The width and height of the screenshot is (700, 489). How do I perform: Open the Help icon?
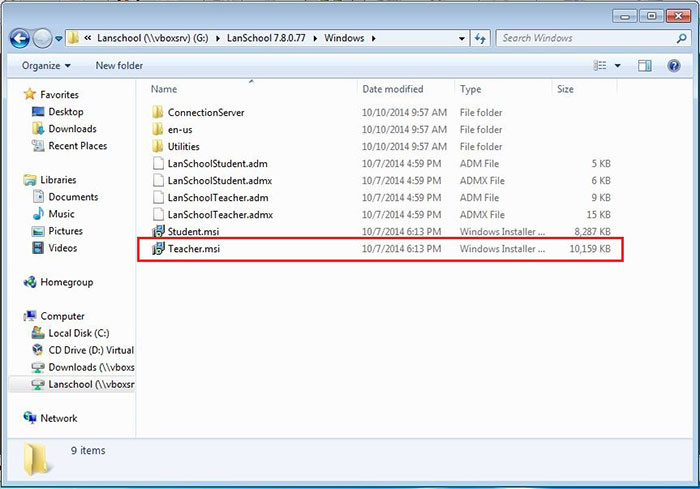[x=674, y=66]
